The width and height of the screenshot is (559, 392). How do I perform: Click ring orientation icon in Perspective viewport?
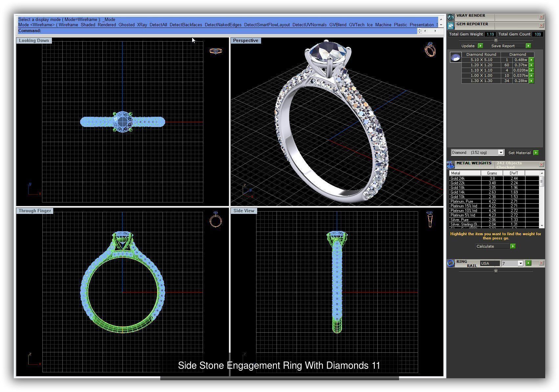coord(430,50)
